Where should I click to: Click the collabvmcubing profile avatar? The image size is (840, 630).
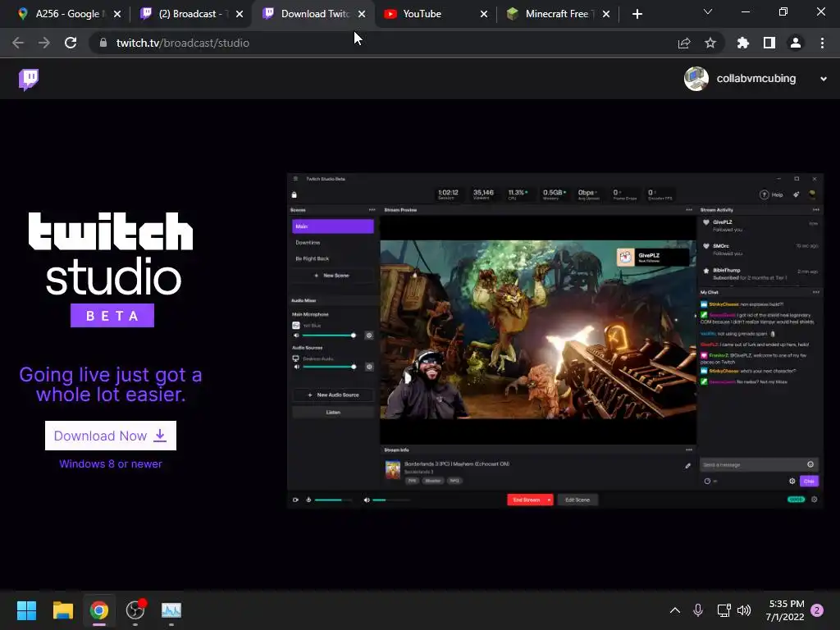(696, 79)
